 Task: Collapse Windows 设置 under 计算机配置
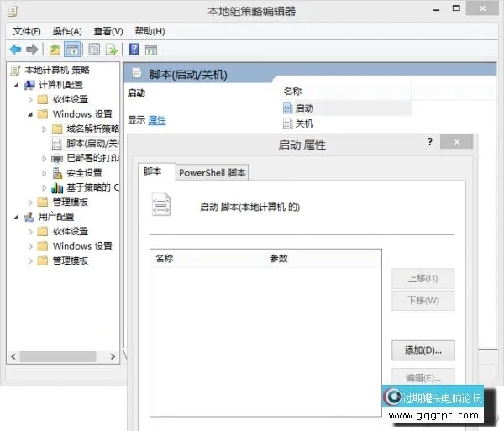(x=30, y=114)
